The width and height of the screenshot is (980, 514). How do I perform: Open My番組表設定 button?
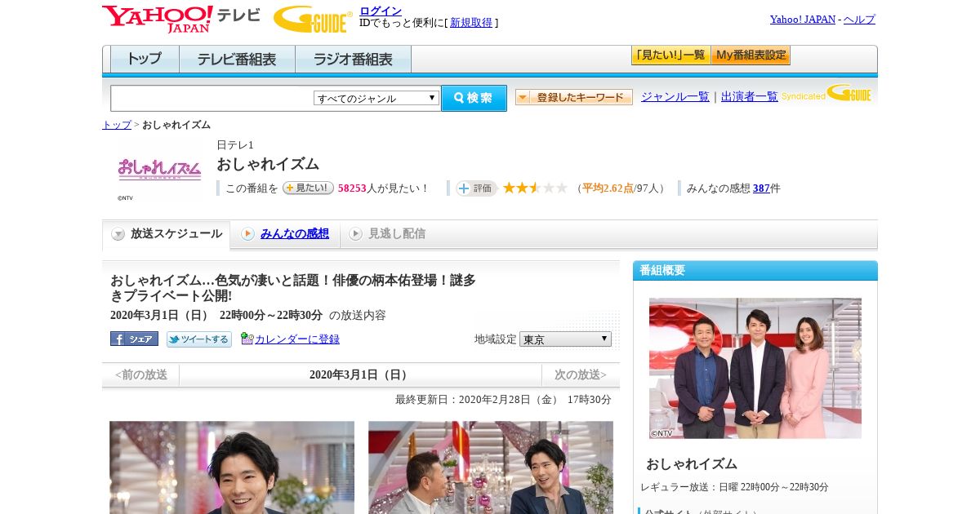coord(751,55)
